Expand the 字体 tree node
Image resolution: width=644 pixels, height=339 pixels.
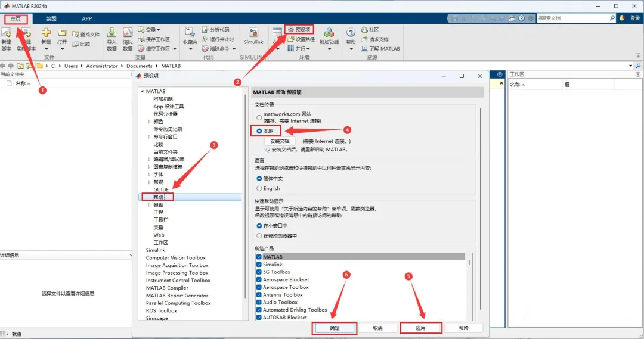150,175
